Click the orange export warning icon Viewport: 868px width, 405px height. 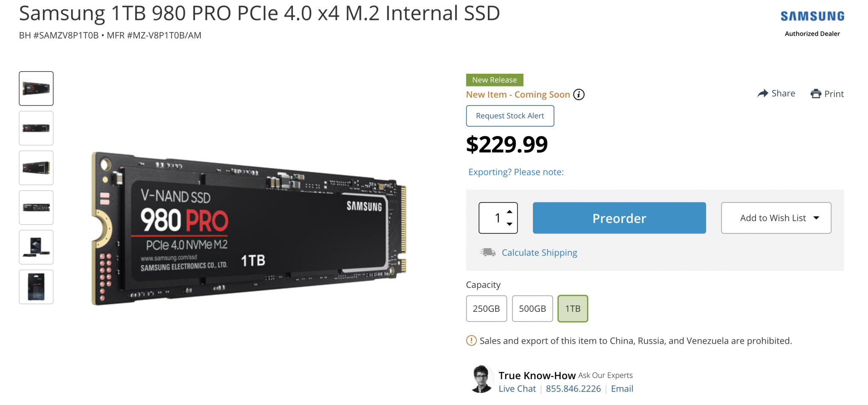(470, 340)
